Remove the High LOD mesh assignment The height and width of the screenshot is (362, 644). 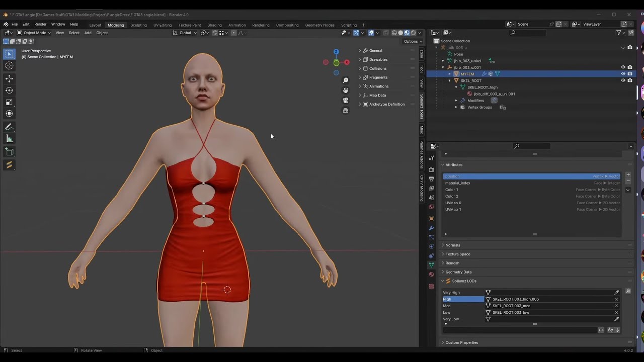[616, 299]
